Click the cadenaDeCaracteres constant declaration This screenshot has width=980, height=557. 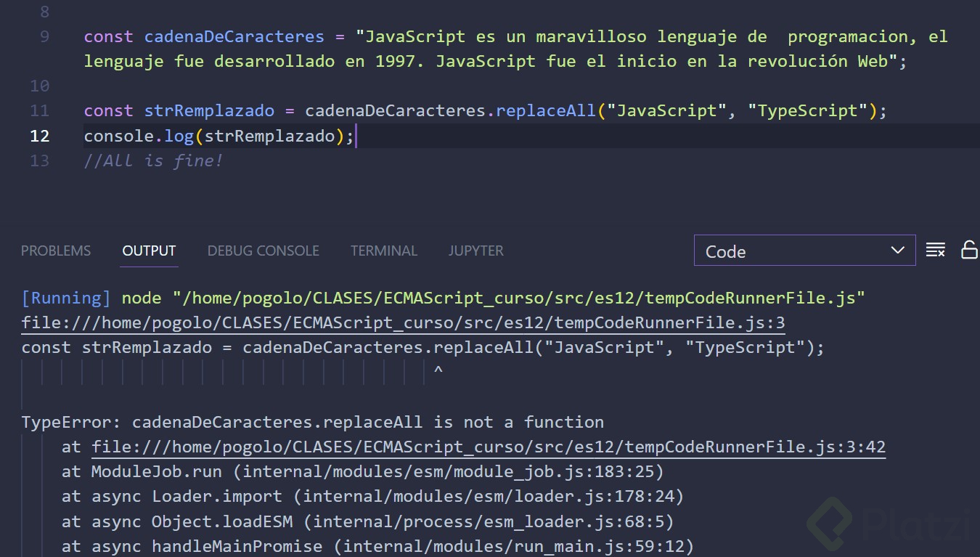234,36
